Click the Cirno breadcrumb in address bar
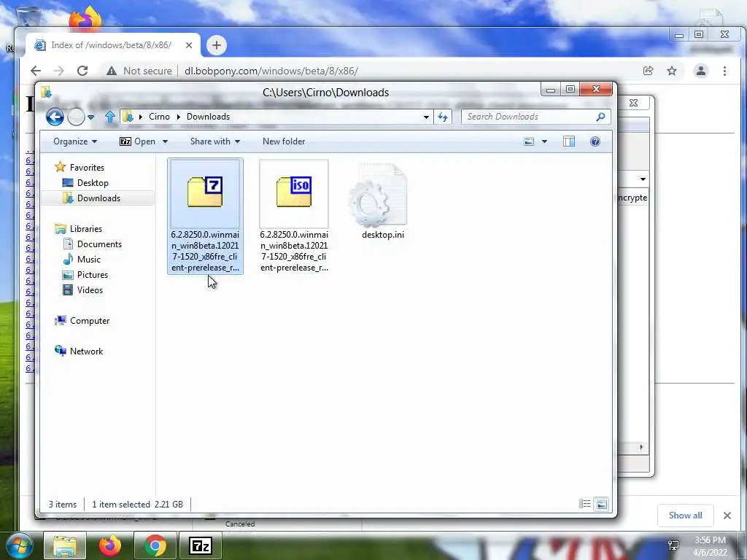 pos(159,117)
